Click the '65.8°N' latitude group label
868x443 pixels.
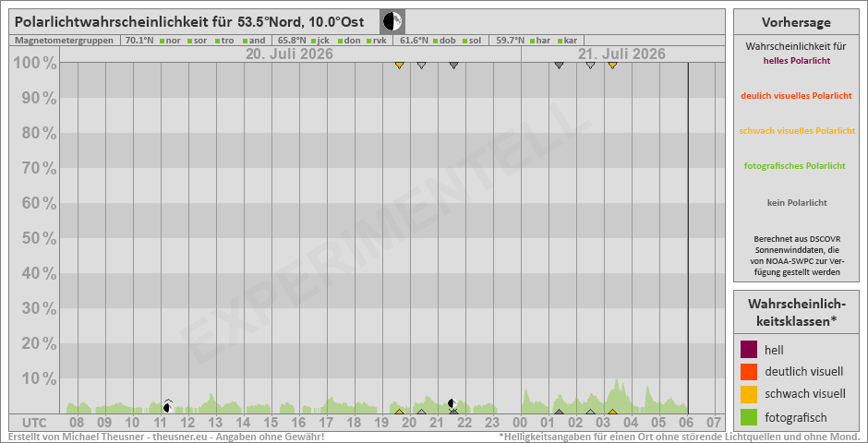tap(292, 41)
